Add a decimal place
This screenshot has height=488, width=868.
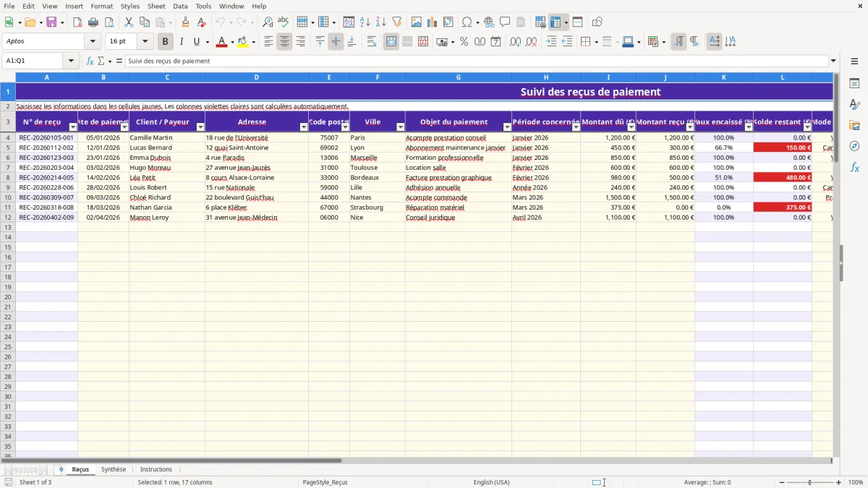(x=516, y=42)
